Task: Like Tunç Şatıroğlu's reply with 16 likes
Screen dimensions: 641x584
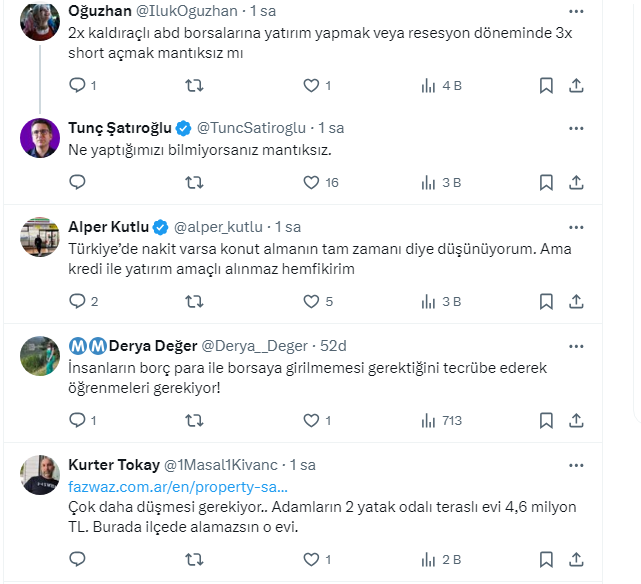Action: pos(311,183)
